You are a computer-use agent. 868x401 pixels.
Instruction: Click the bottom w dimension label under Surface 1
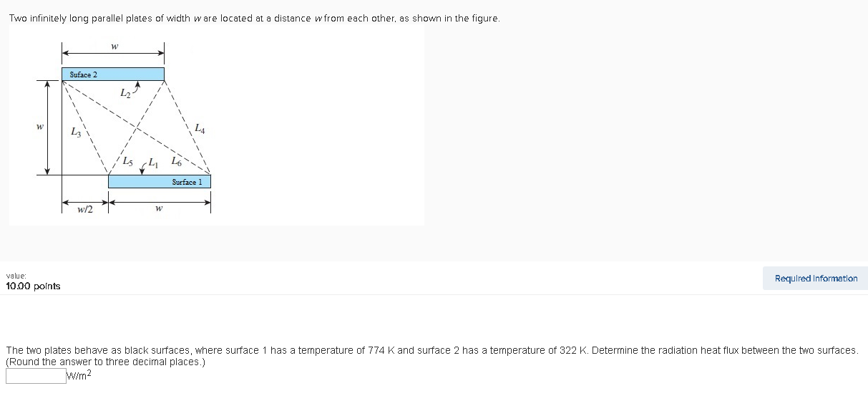[159, 209]
